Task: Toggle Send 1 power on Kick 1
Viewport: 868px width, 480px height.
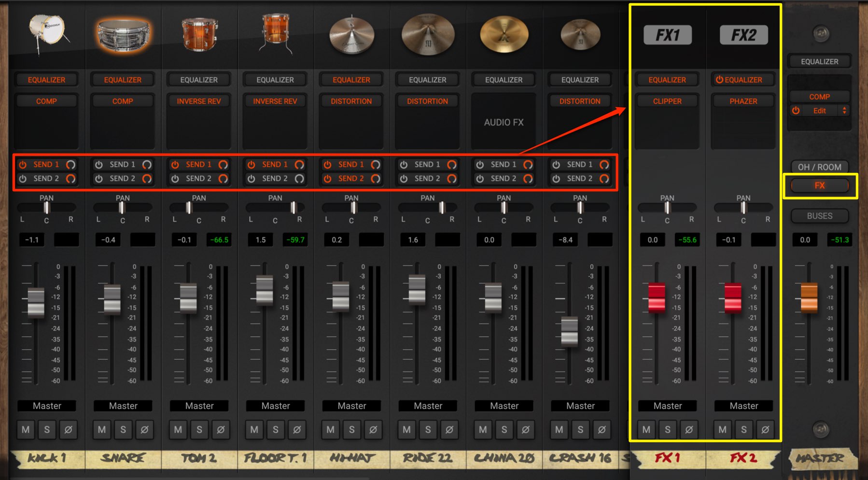Action: (23, 165)
